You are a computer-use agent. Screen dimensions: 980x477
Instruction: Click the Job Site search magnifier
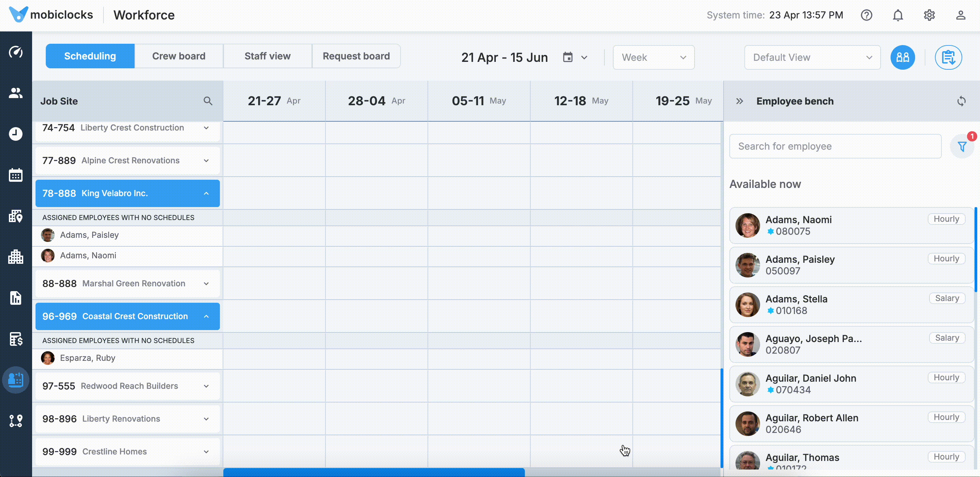coord(208,101)
